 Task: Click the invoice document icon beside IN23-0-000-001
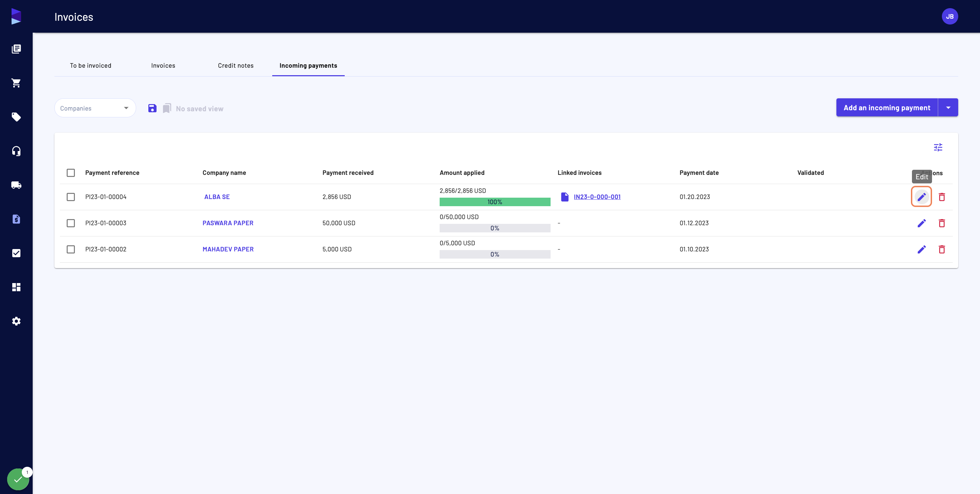click(565, 197)
